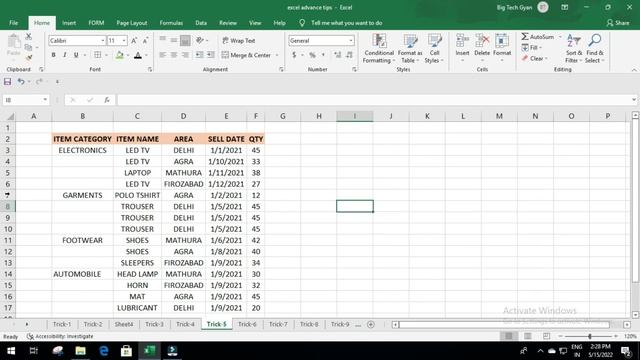Image resolution: width=640 pixels, height=360 pixels.
Task: Switch to Page Layout view in status bar
Action: pos(528,336)
